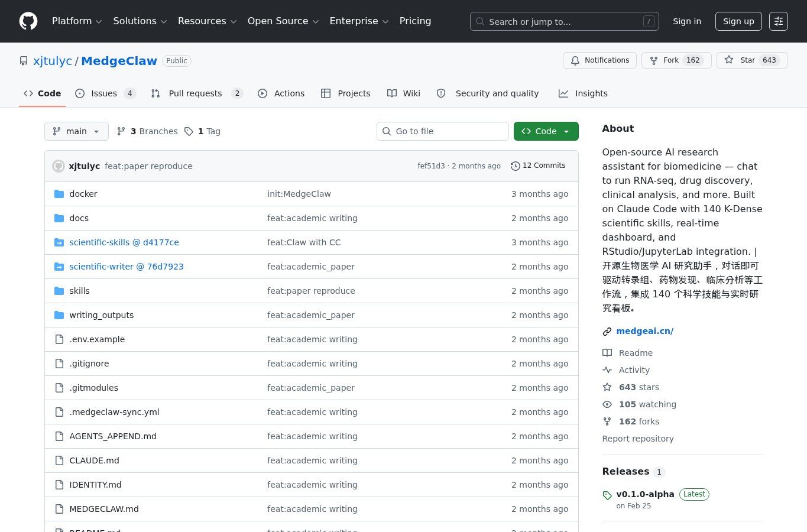Screen dimensions: 807x532
Task: Click the docker folder icon
Action: click(x=59, y=194)
